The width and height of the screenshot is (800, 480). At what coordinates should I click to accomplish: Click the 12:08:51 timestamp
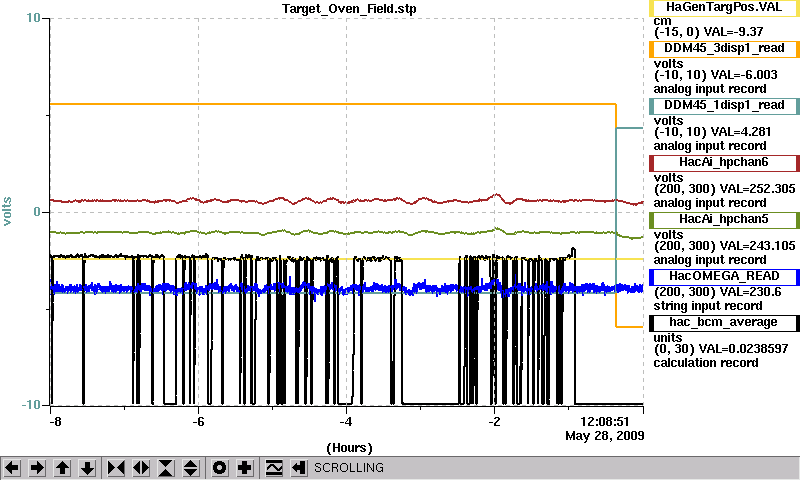click(605, 422)
